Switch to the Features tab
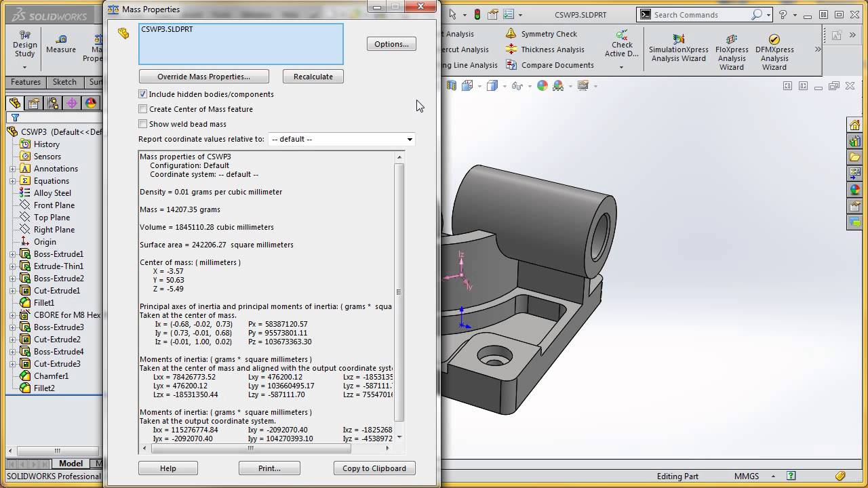This screenshot has height=488, width=868. pos(26,82)
